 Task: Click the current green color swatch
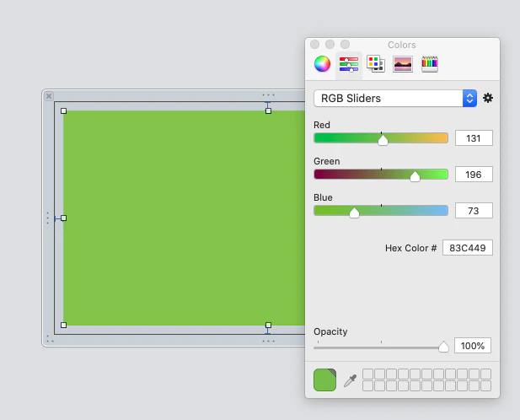pos(324,380)
